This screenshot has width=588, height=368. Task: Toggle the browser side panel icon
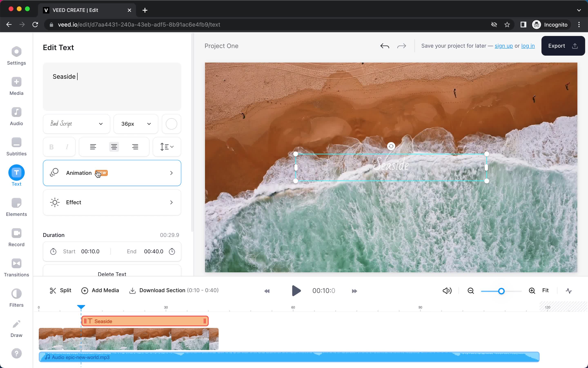pyautogui.click(x=523, y=25)
